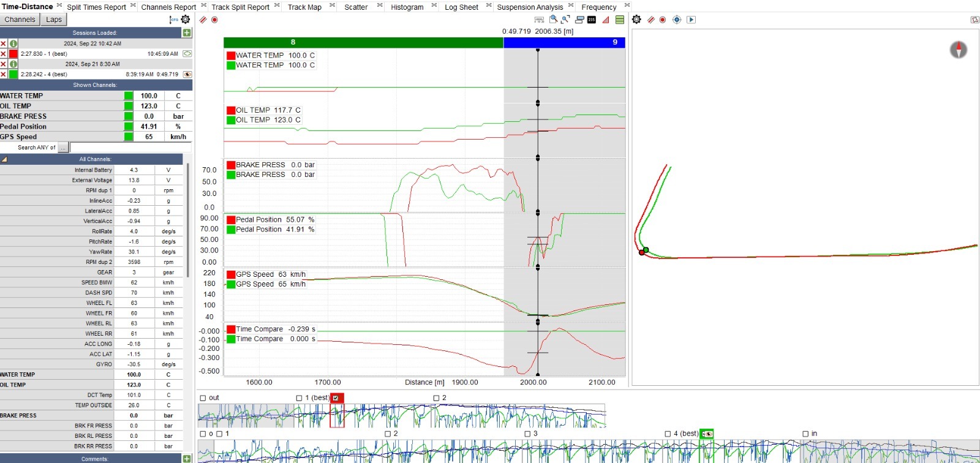Click the stacked panels layout icon
Screen dimensions: 980x463
point(579,20)
